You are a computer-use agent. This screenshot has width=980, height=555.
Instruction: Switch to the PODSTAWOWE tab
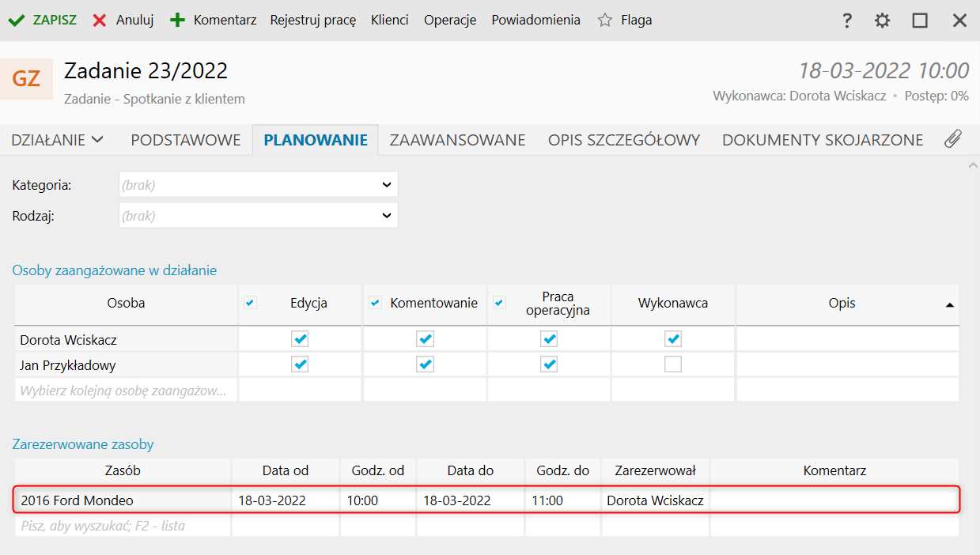click(186, 140)
